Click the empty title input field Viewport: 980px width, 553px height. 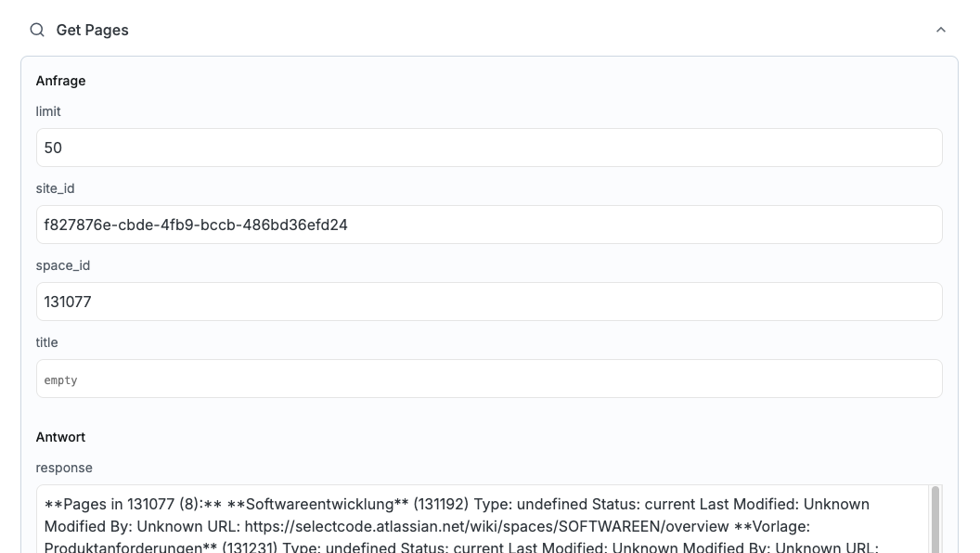[489, 379]
